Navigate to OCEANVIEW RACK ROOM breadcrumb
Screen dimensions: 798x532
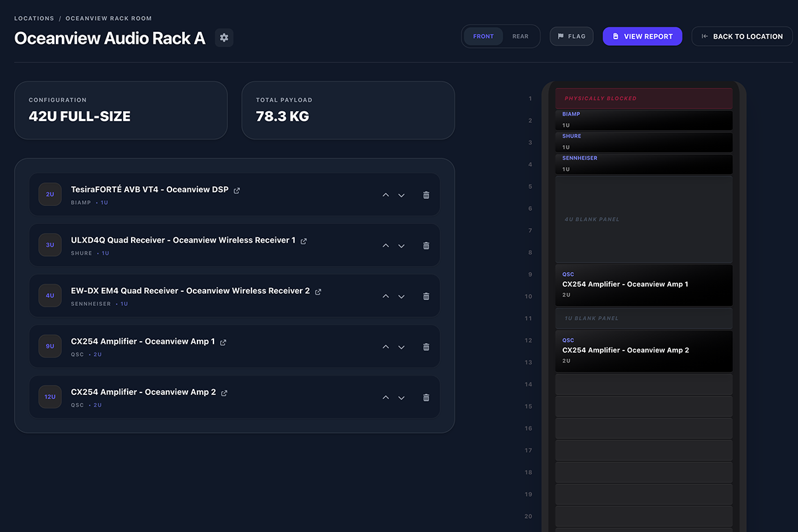tap(108, 18)
